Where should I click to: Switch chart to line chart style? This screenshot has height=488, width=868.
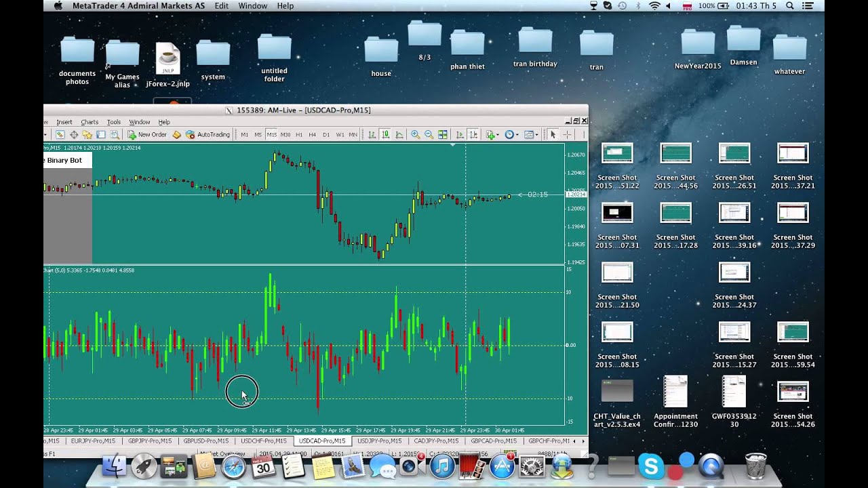399,135
